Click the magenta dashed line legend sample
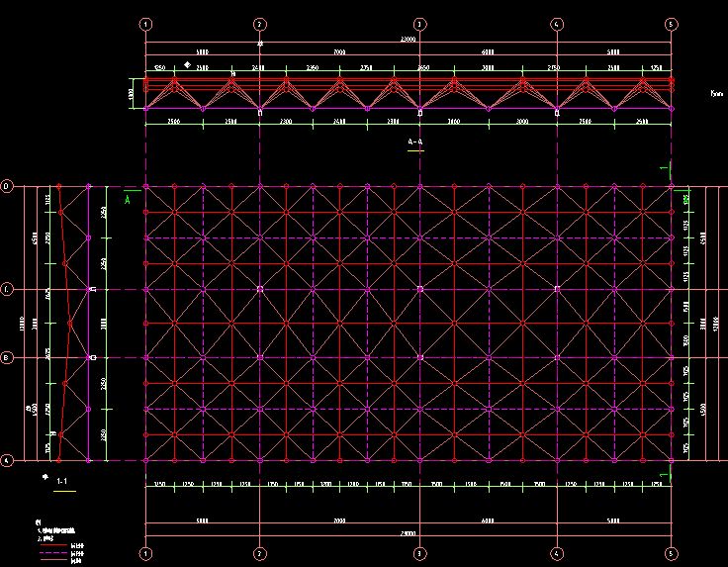The height and width of the screenshot is (567, 728). pyautogui.click(x=52, y=552)
